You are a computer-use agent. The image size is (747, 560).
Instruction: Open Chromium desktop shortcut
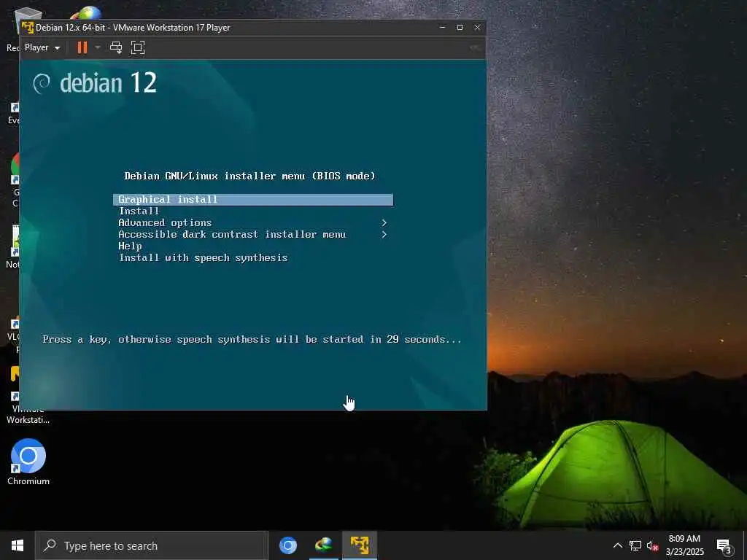tap(28, 462)
